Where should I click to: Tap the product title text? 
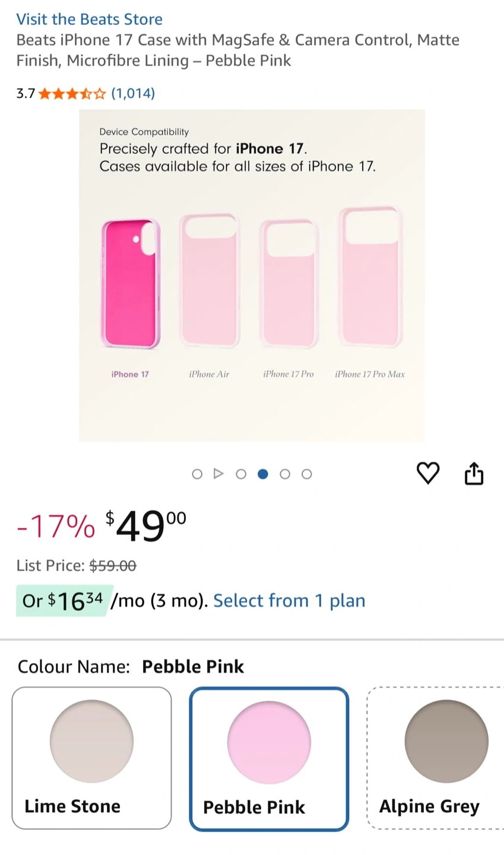pos(237,50)
